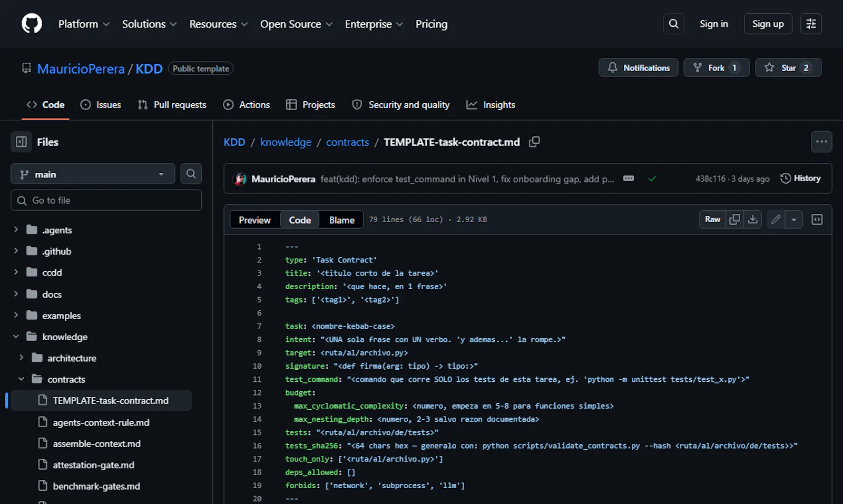Viewport: 843px width, 504px height.
Task: Expand the Open Source menu
Action: (x=296, y=24)
